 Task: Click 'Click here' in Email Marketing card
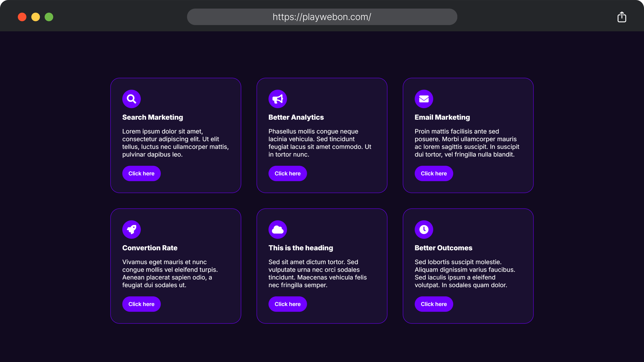coord(434,173)
